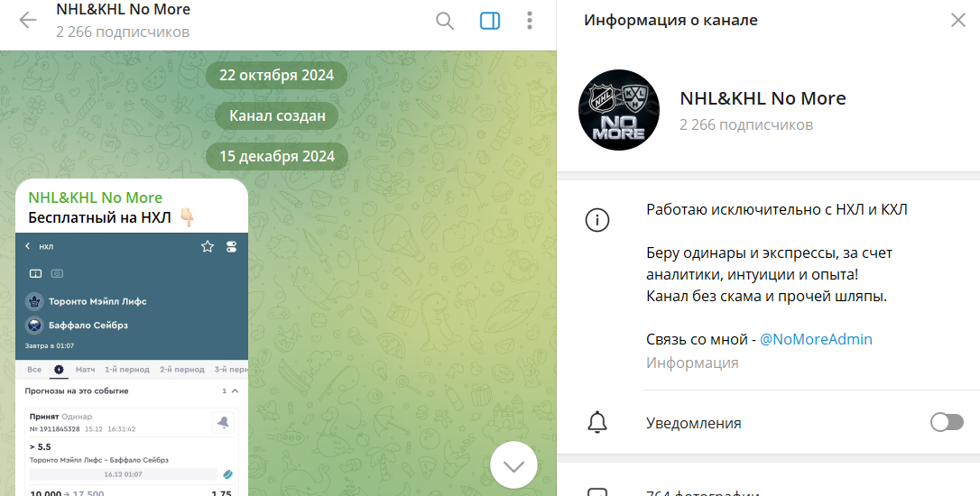Image resolution: width=980 pixels, height=496 pixels.
Task: Open search in the channel
Action: tap(445, 21)
